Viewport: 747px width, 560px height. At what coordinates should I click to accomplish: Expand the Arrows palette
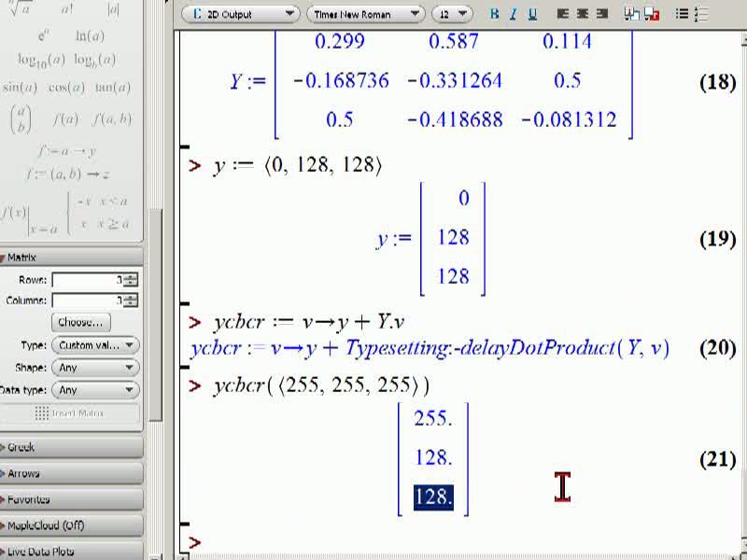coord(72,473)
